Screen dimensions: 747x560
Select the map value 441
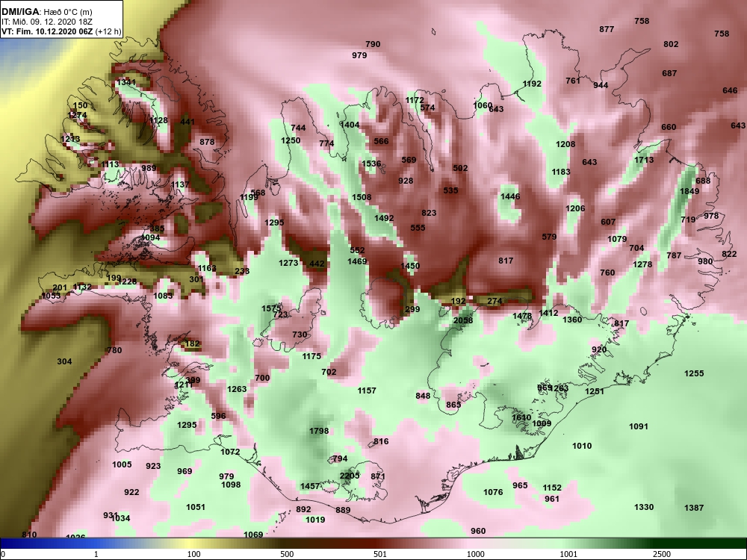(187, 122)
